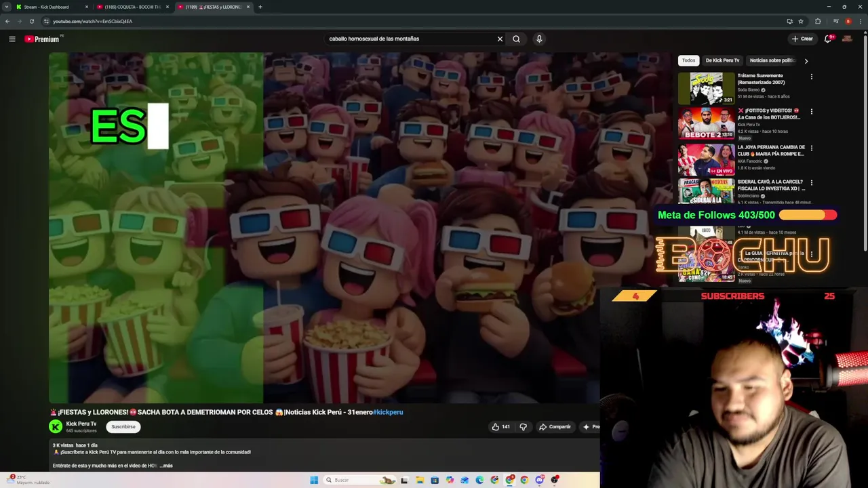Click the SIDERAL A LA video thumbnail

[707, 190]
